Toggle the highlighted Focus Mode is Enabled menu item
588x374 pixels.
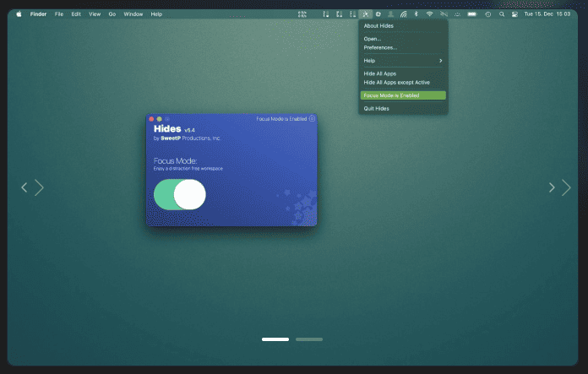pyautogui.click(x=403, y=95)
